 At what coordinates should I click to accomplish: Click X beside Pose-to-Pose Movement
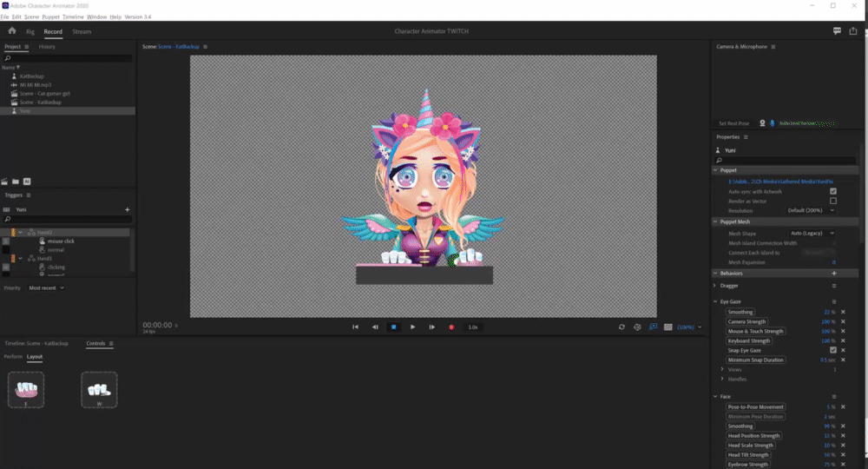click(x=843, y=407)
